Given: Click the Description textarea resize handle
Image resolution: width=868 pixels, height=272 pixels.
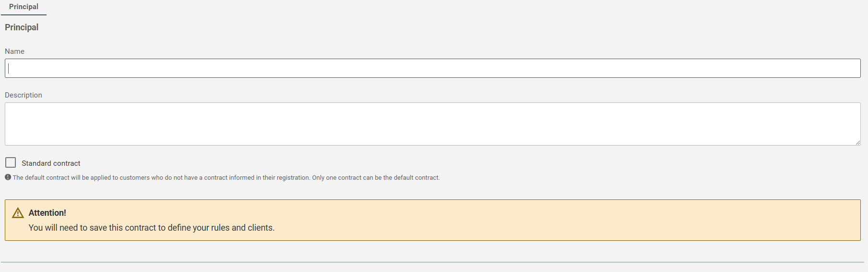Looking at the screenshot, I should (x=857, y=142).
